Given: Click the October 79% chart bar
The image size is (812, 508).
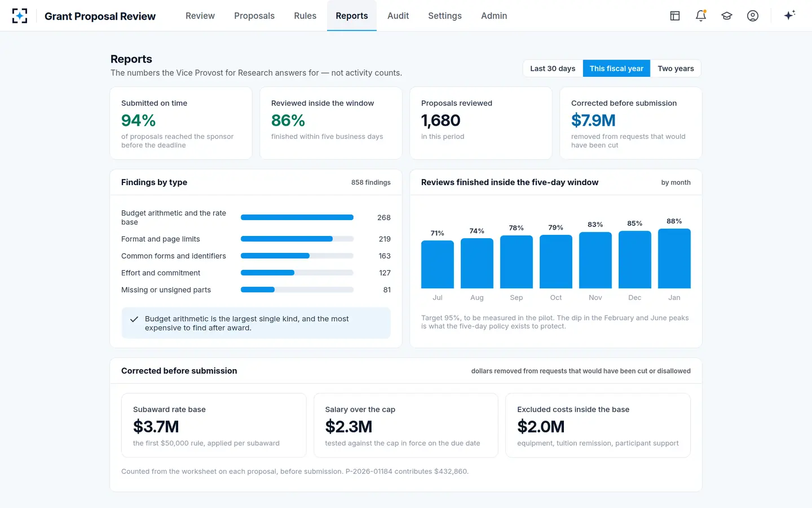Looking at the screenshot, I should pos(556,261).
